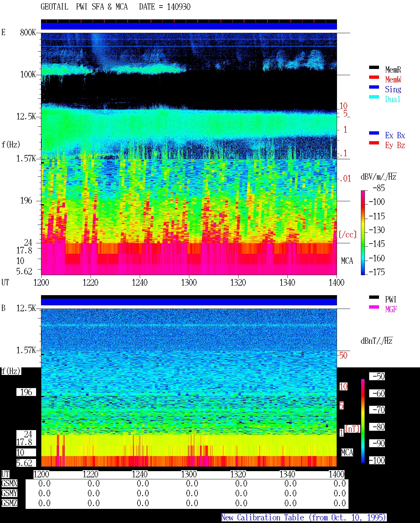This screenshot has height=523, width=420.
Task: Click the 'Ey Bz' legend label
Action: click(395, 145)
